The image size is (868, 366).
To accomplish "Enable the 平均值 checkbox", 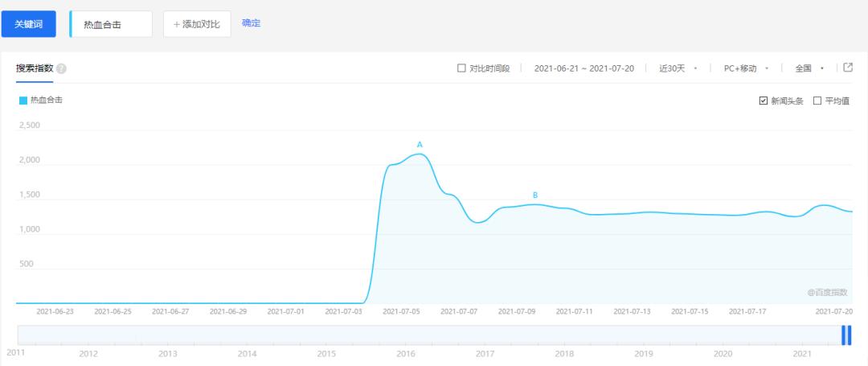I will pos(817,101).
